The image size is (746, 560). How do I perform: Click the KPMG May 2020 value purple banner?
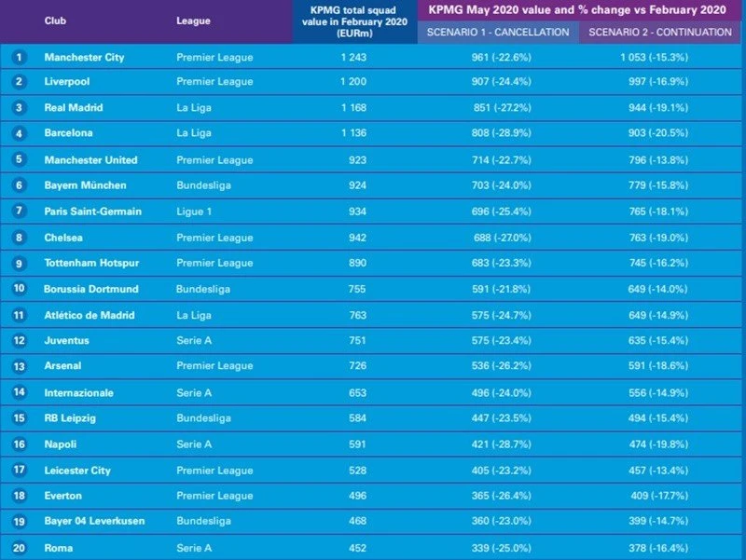(576, 9)
